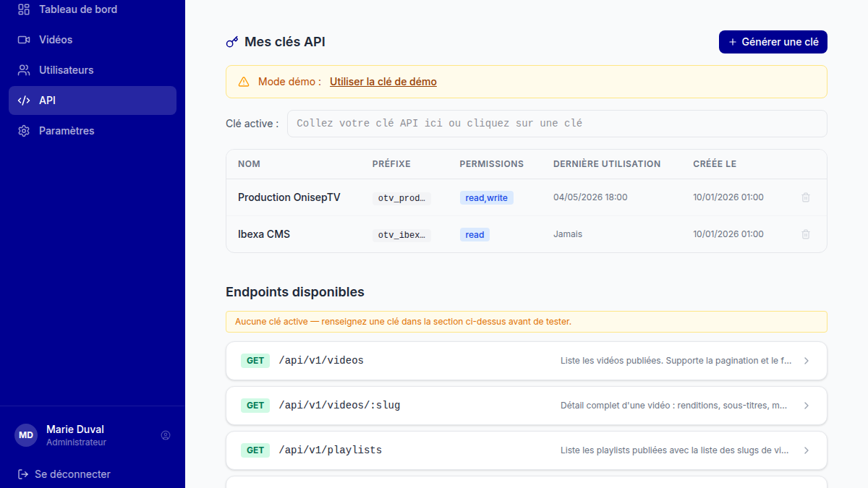Click the Marie Duval user name

(x=75, y=429)
